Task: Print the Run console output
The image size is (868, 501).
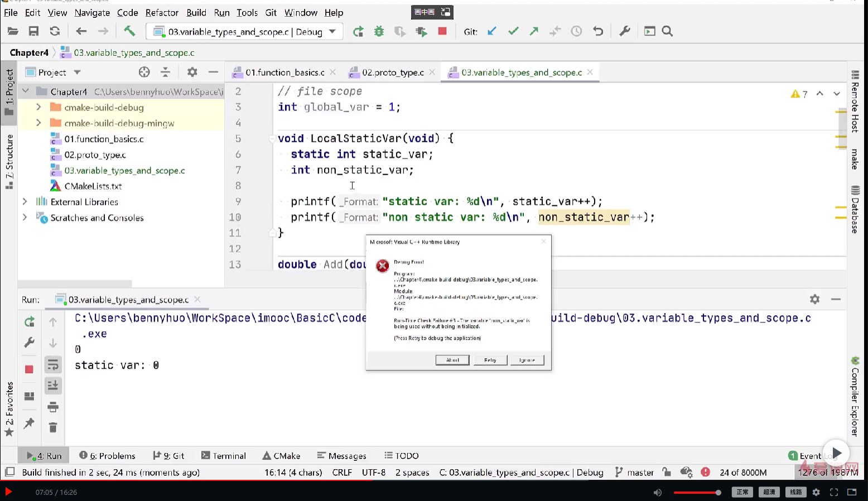Action: [x=53, y=407]
